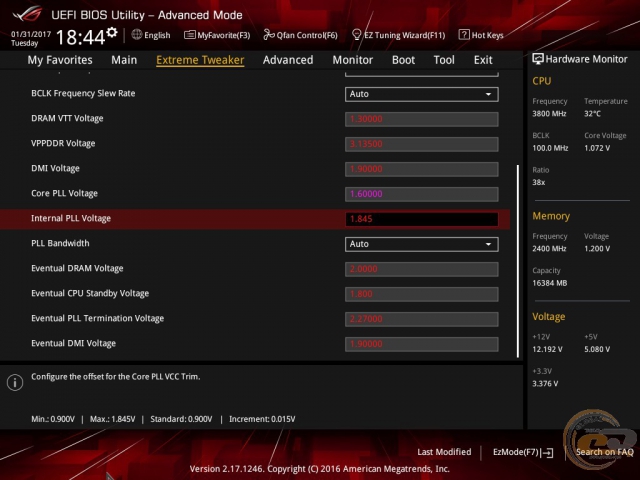640x480 pixels.
Task: Click the PLL Bandwidth dropdown arrow
Action: (488, 244)
